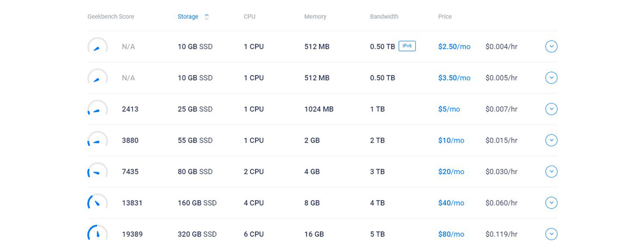Click the 25 GB SSD storage cell
Viewport: 644px width, 248px height.
coord(195,109)
